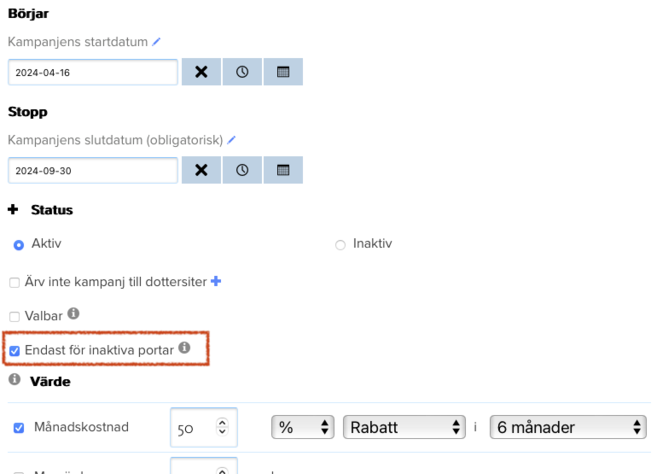Image resolution: width=657 pixels, height=474 pixels.
Task: Click the blue plus icon beside dottersiter
Action: (x=216, y=282)
